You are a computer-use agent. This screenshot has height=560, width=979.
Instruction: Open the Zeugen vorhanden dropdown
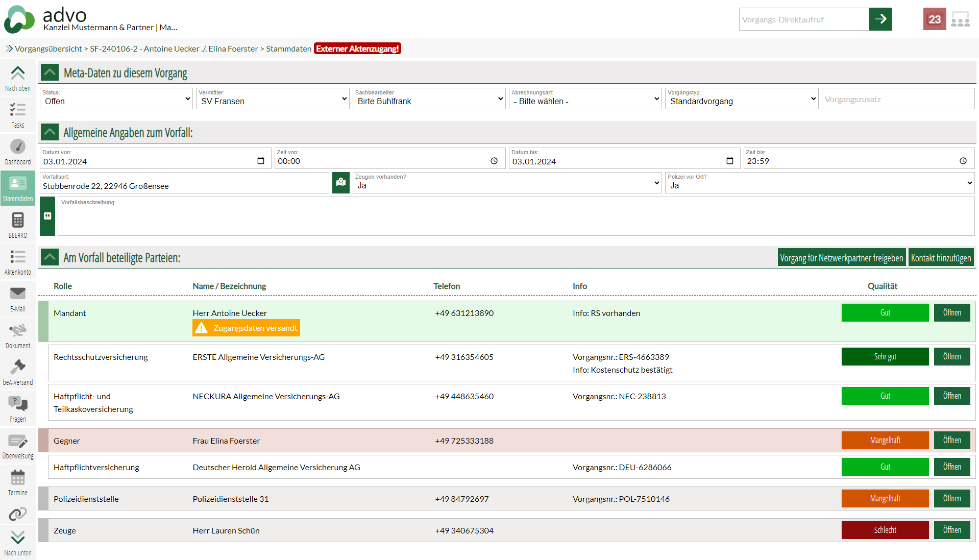tap(507, 183)
